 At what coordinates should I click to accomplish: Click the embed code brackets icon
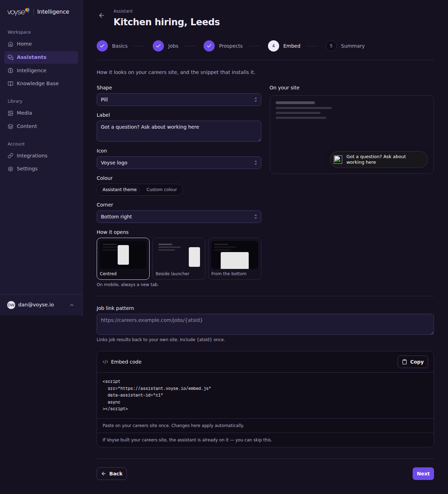pyautogui.click(x=105, y=362)
